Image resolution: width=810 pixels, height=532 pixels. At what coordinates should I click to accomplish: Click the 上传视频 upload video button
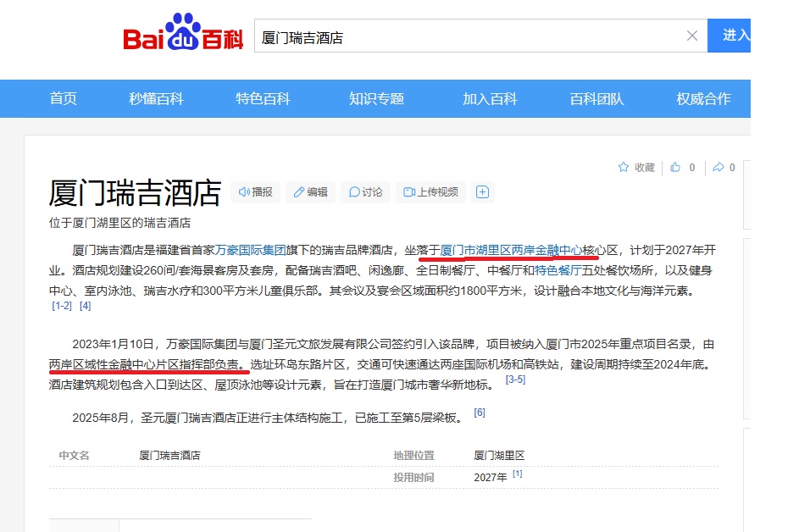click(x=430, y=192)
